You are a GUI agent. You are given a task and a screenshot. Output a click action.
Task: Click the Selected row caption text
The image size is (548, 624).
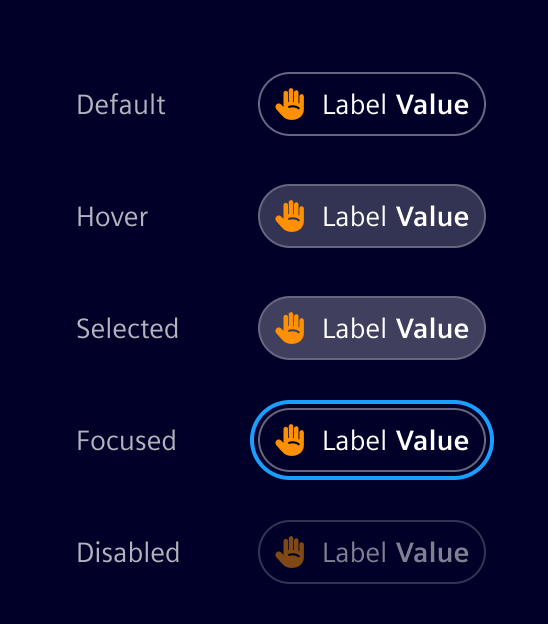click(127, 329)
